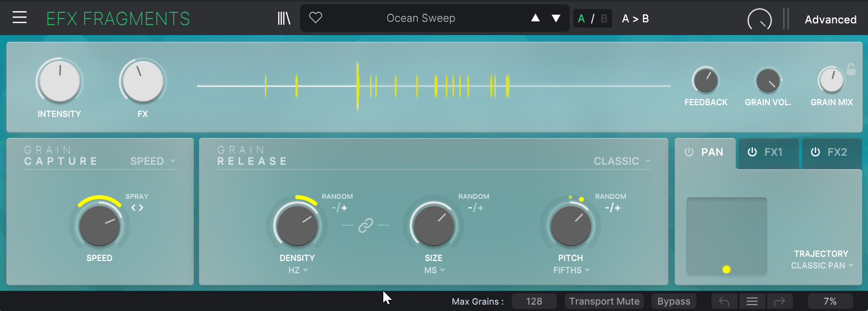Click the grain waveform visualizer
This screenshot has height=311, width=868.
434,86
